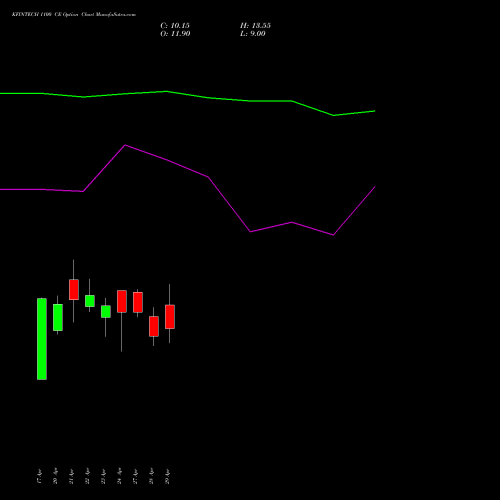This screenshot has height=500, width=500.
Task: Select the red candle for 21 Apr
Action: 74,289
